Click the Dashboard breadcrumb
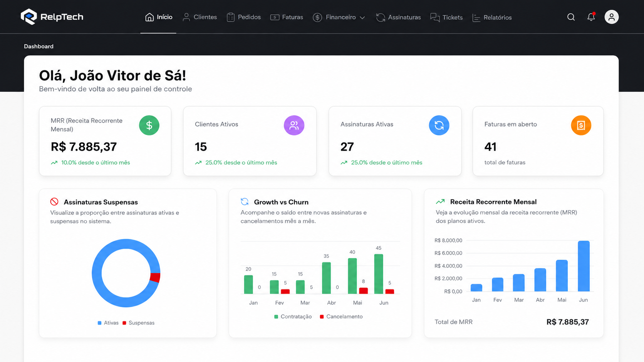 pos(39,46)
